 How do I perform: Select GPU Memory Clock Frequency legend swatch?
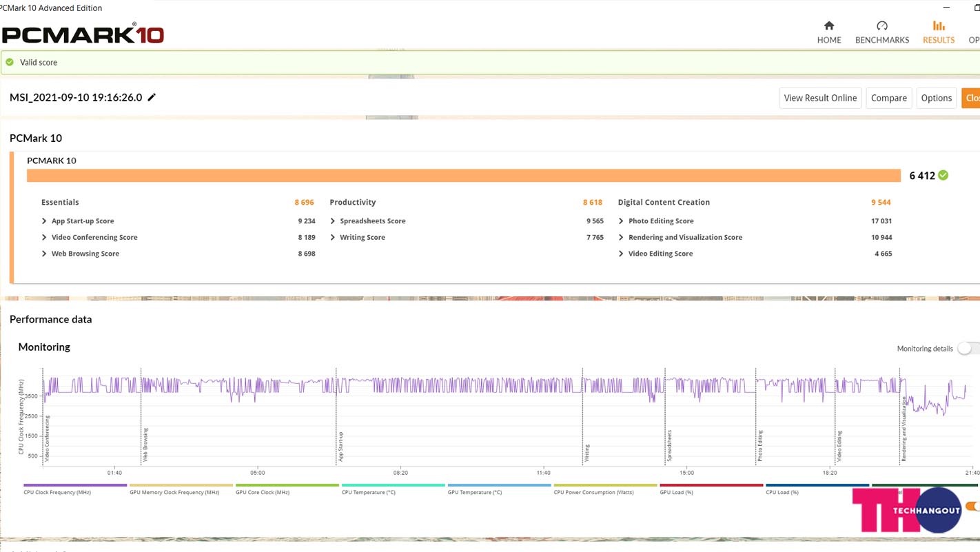181,485
